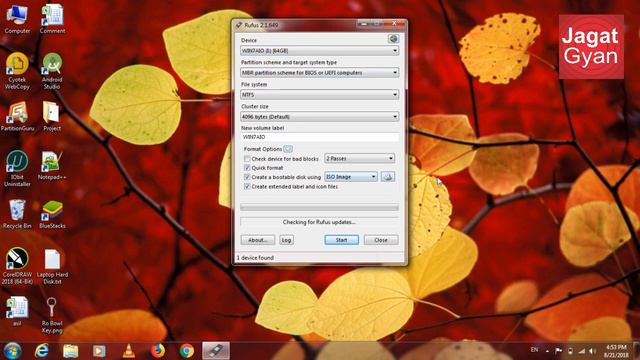The width and height of the screenshot is (640, 360).
Task: Click the volume speaker tray icon
Action: coord(592,351)
